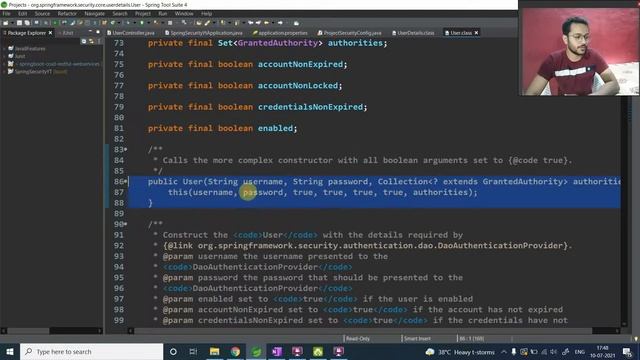Open the UserController.java editor tab
This screenshot has width=640, height=360.
coord(131,33)
